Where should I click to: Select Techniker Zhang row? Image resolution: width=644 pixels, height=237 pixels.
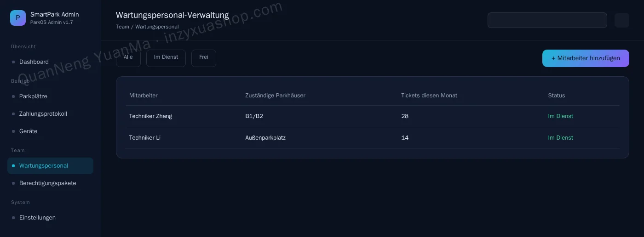pyautogui.click(x=373, y=116)
